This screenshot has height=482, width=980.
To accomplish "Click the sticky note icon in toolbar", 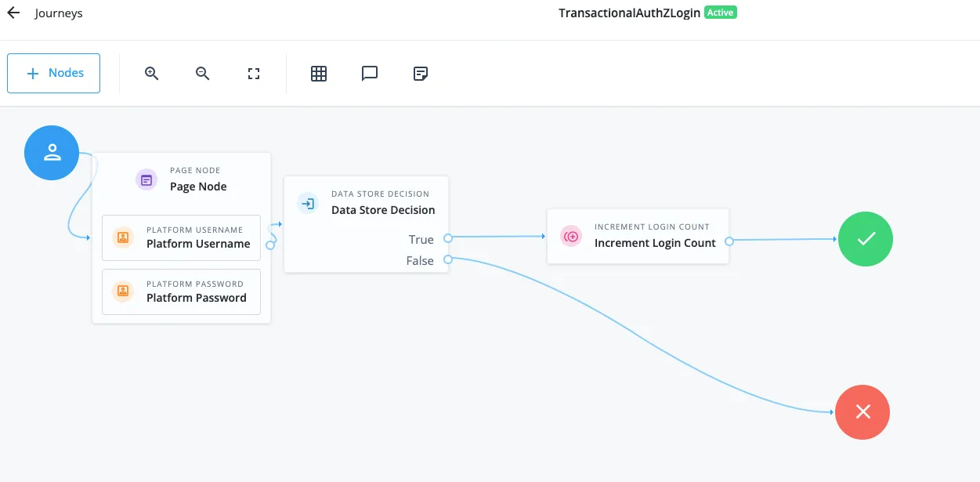I will pos(421,74).
